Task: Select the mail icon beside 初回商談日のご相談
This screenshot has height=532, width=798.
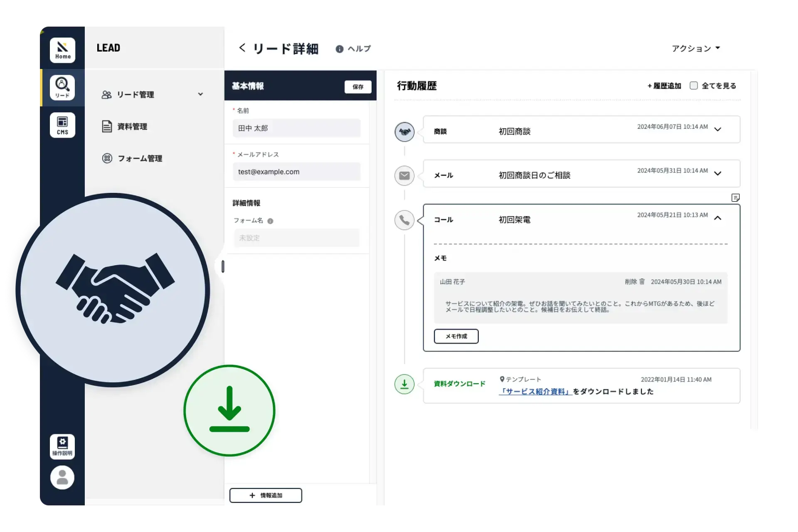Action: [x=404, y=175]
